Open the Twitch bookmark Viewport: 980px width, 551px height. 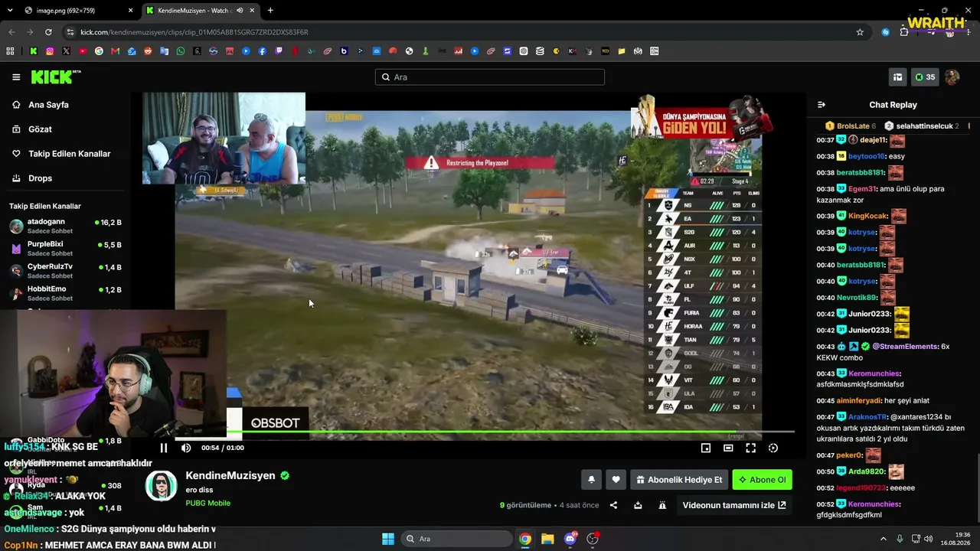point(279,51)
